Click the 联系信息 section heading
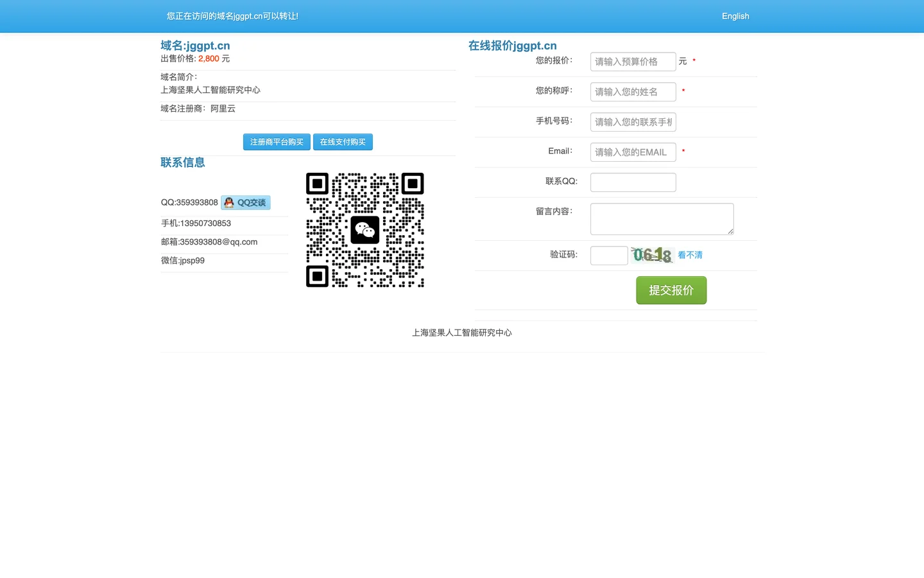Viewport: 924px width, 578px height. click(x=183, y=162)
